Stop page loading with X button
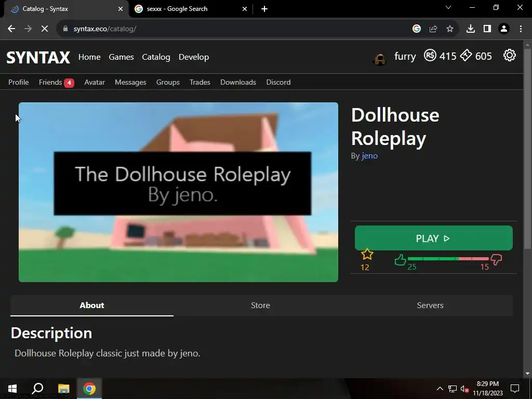Image resolution: width=532 pixels, height=399 pixels. point(45,29)
